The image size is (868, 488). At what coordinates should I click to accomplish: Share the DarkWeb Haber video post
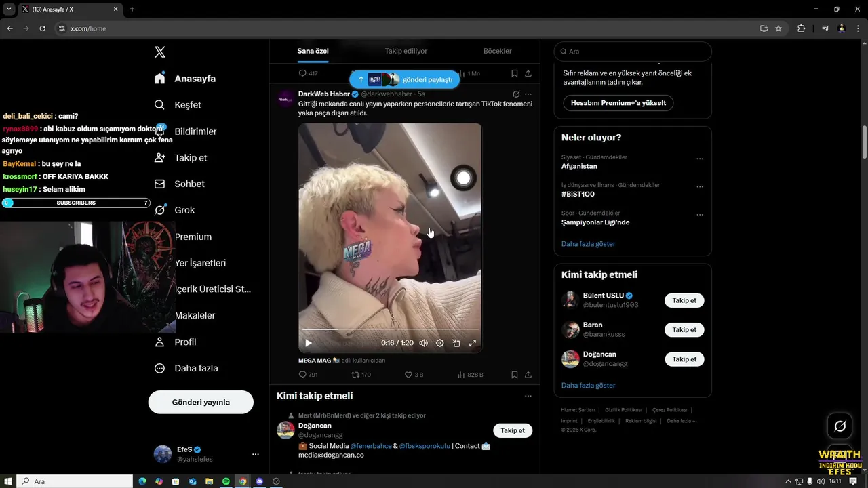tap(528, 374)
